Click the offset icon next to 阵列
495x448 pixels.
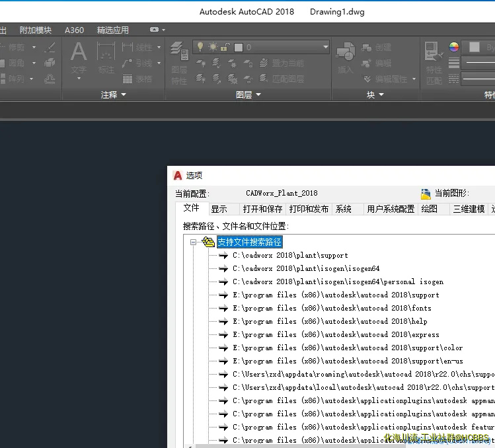pos(50,79)
